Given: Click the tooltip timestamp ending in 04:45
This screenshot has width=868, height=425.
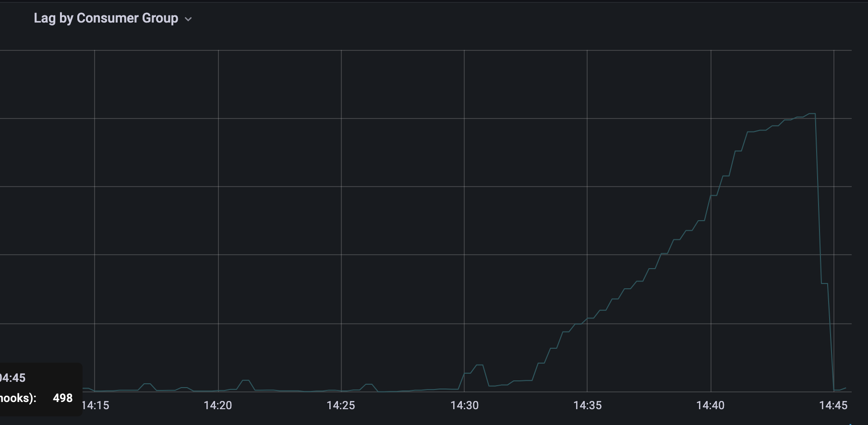Looking at the screenshot, I should click(12, 378).
